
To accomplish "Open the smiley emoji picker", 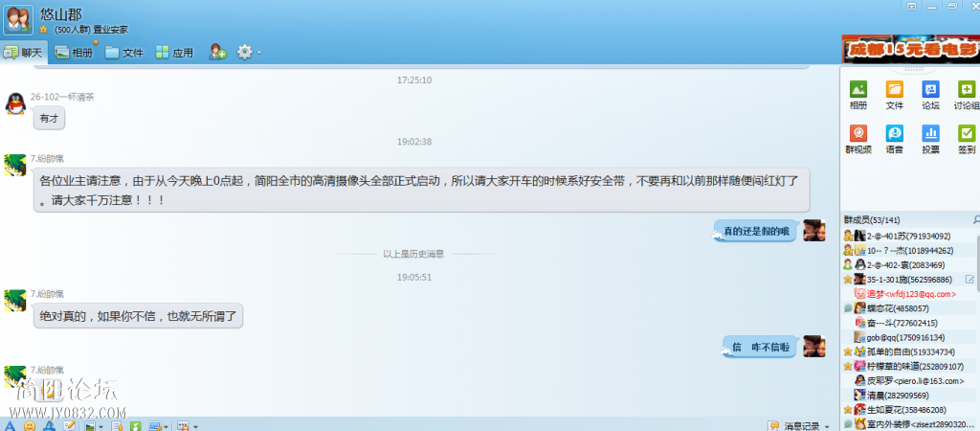I will 30,426.
